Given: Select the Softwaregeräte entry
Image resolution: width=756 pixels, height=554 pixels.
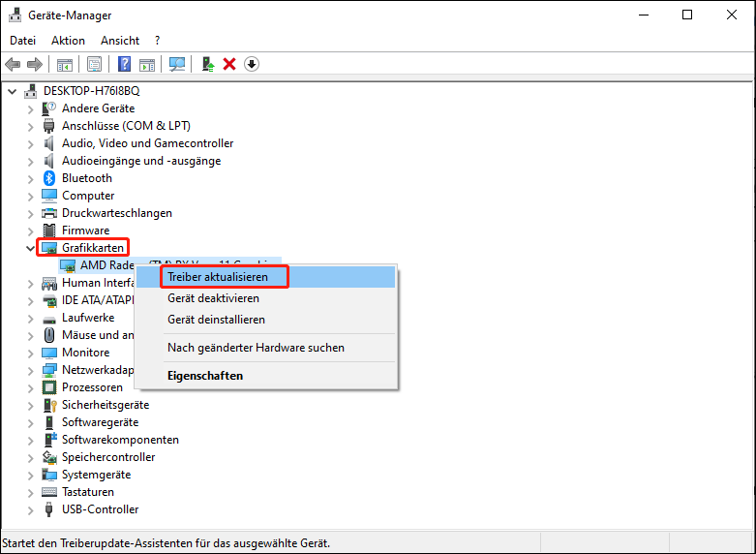Looking at the screenshot, I should pos(101,422).
